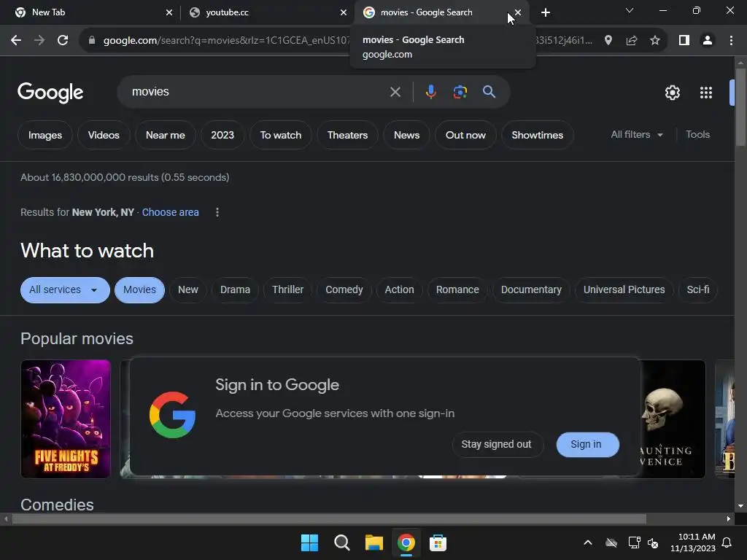Select the Near me filter
This screenshot has height=560, width=747.
click(166, 135)
